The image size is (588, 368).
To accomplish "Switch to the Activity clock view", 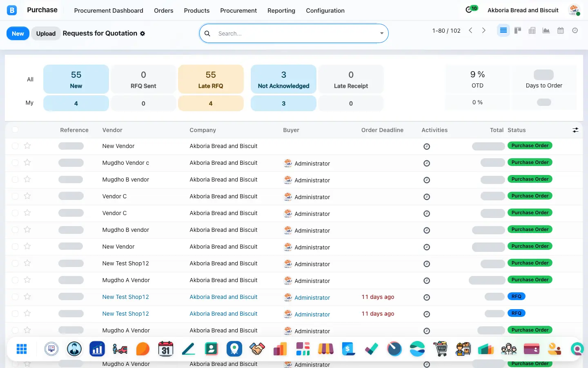I will click(575, 31).
